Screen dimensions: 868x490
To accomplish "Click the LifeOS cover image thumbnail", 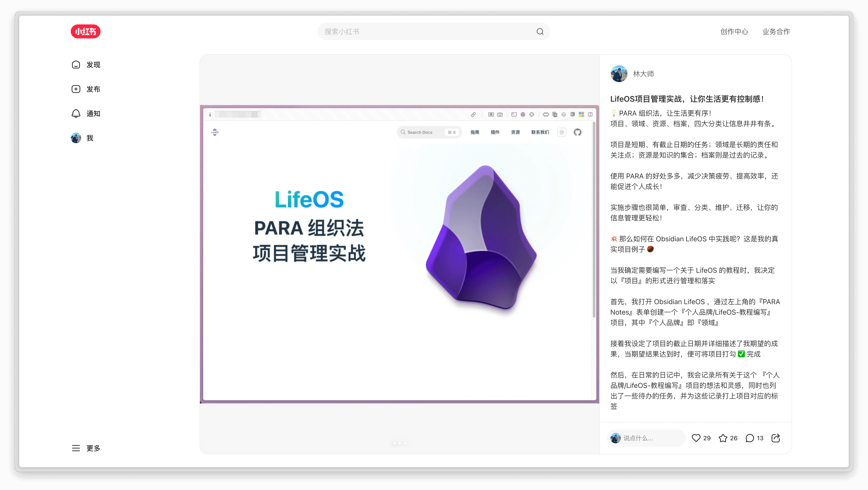I will [x=400, y=254].
